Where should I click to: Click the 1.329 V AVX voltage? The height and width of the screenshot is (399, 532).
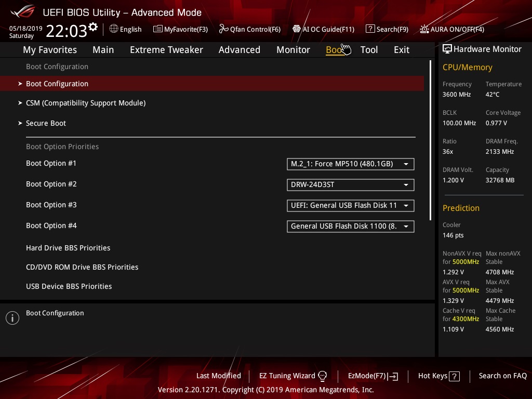point(453,301)
